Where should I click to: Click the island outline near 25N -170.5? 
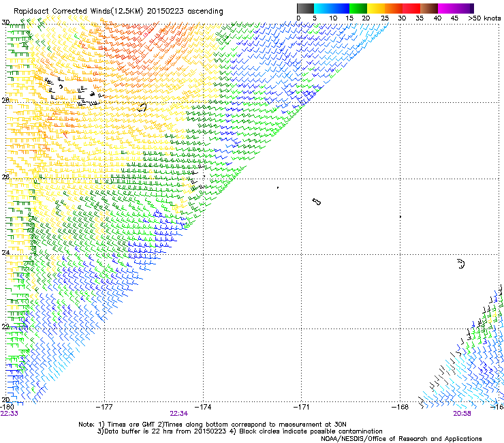[317, 202]
